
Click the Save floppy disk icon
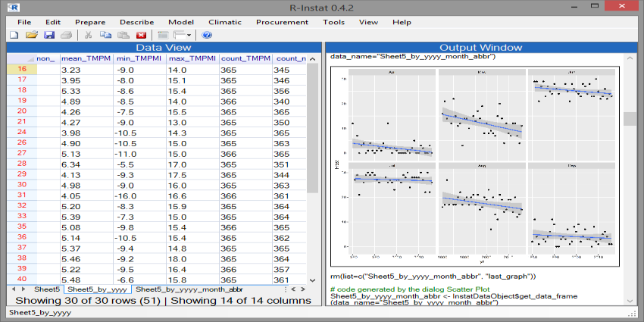(x=49, y=35)
